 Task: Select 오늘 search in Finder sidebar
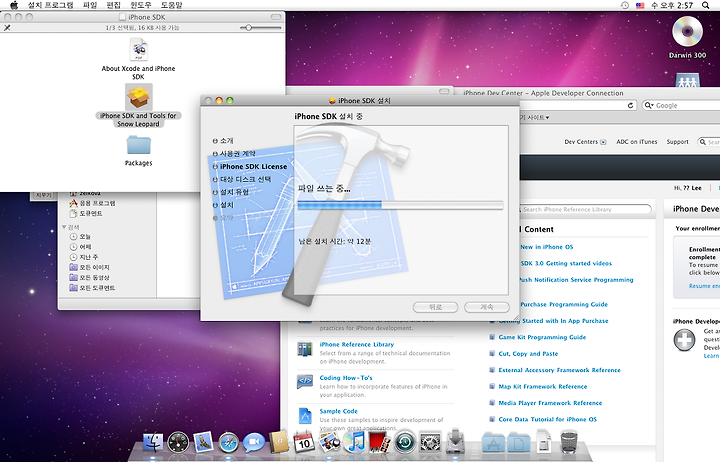click(80, 237)
